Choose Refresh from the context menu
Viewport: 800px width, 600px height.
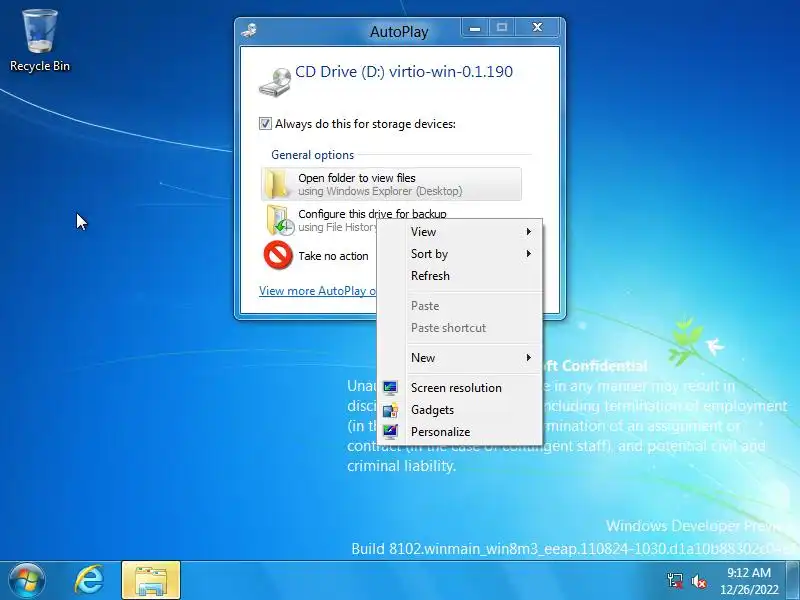[459, 276]
